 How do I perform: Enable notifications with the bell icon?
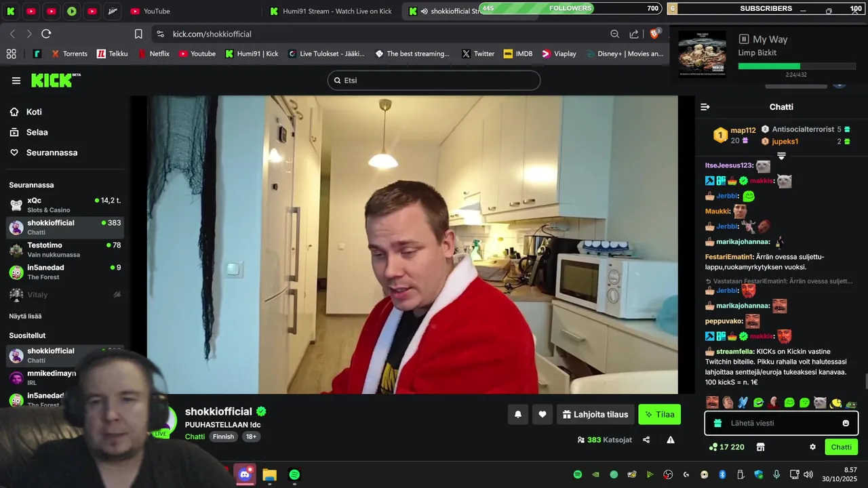(x=518, y=414)
